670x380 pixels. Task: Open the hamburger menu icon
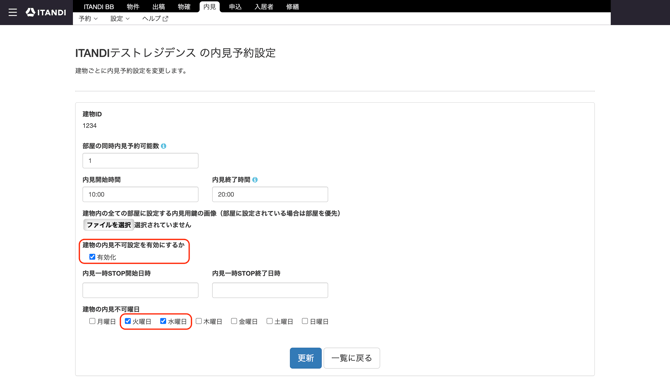[x=13, y=12]
